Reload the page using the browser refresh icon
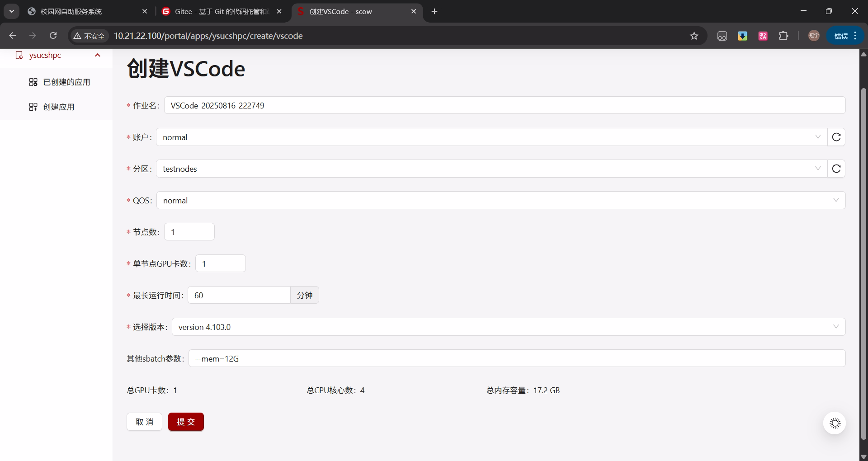This screenshot has height=461, width=868. click(53, 36)
